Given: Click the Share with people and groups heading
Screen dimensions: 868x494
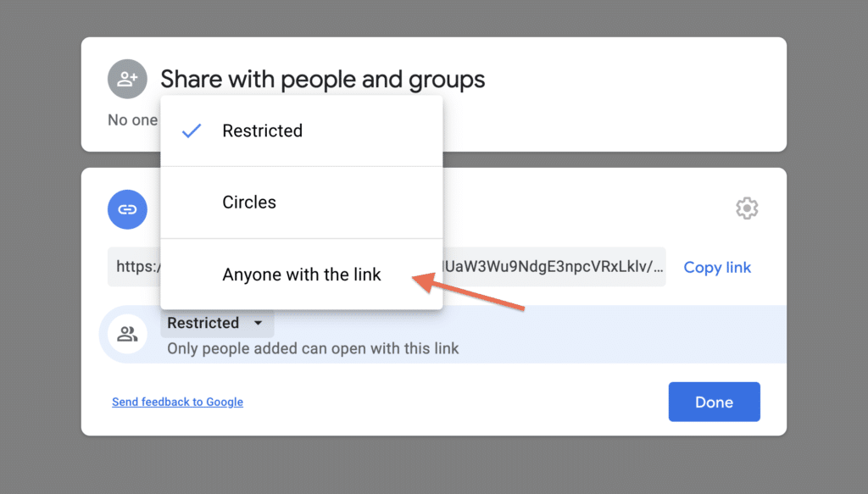Looking at the screenshot, I should (323, 79).
